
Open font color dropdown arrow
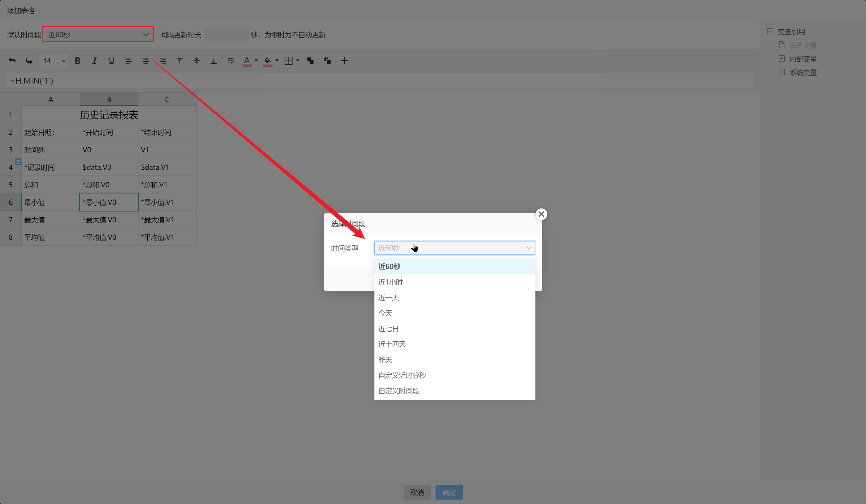pyautogui.click(x=256, y=61)
